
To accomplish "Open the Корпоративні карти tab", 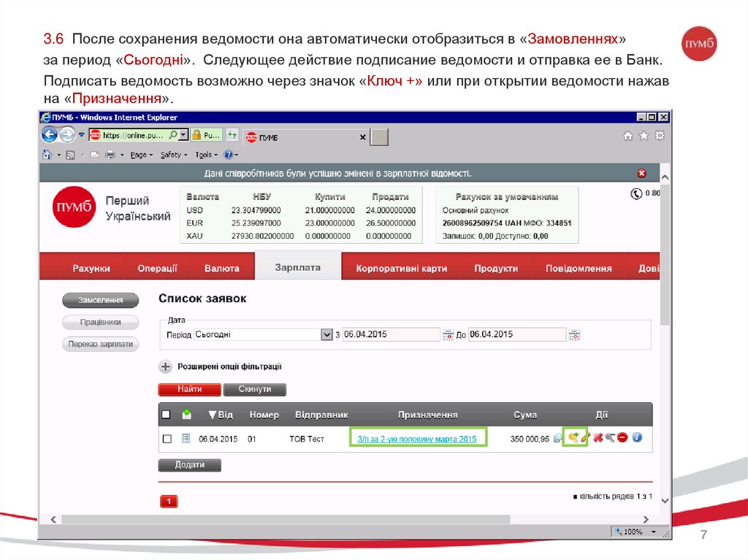I will [401, 269].
